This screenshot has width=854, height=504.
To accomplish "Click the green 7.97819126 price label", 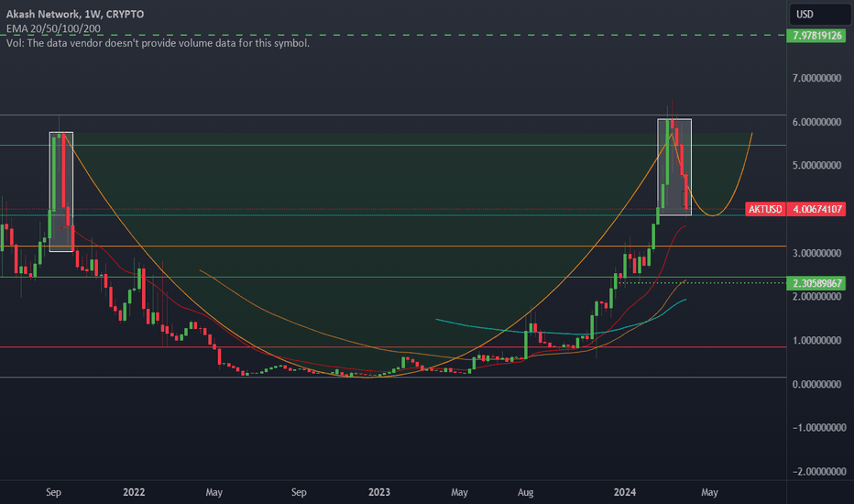I will coord(817,36).
